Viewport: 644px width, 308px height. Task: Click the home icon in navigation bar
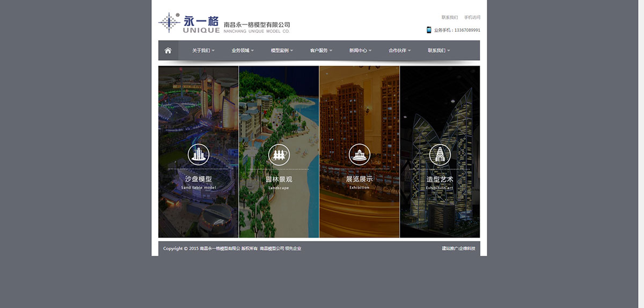pos(168,51)
